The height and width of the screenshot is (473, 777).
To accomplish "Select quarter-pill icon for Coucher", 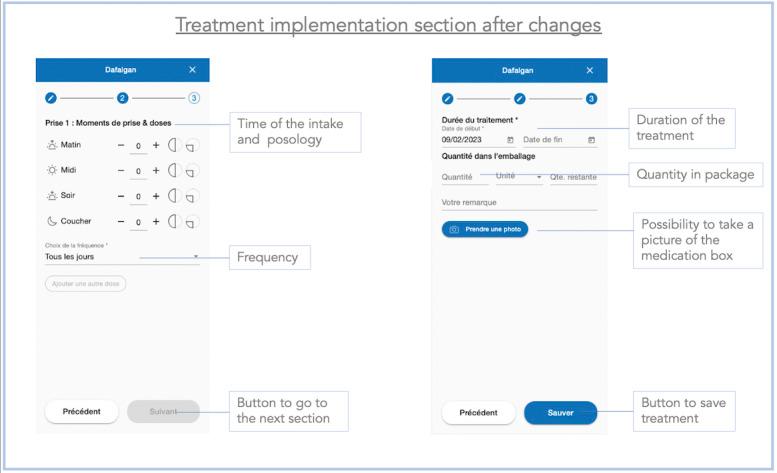I will [x=191, y=223].
